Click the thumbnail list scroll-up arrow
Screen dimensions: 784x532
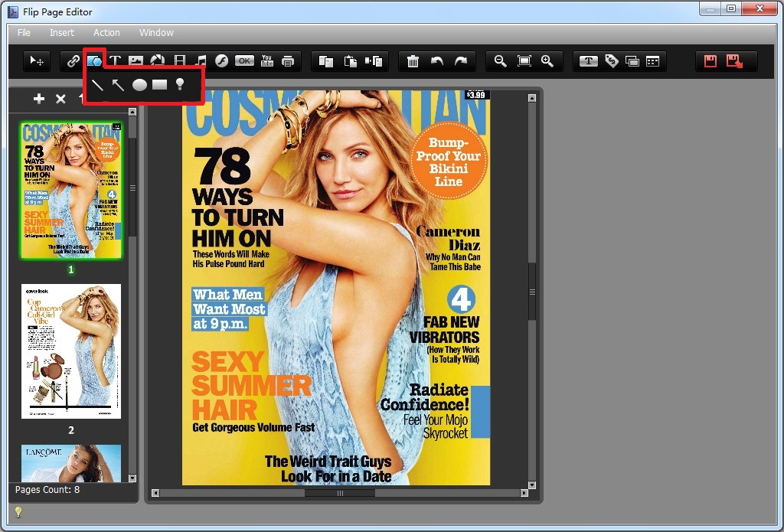click(x=132, y=112)
